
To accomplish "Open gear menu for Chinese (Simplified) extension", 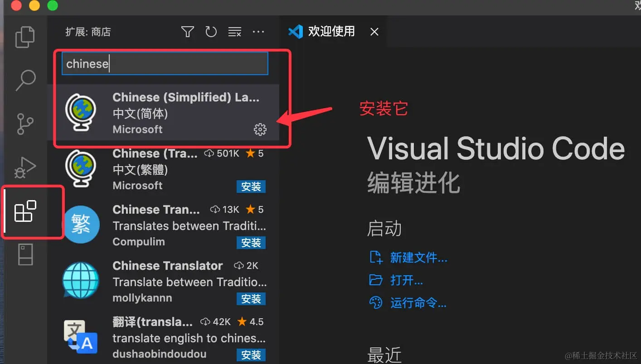I will click(x=260, y=129).
